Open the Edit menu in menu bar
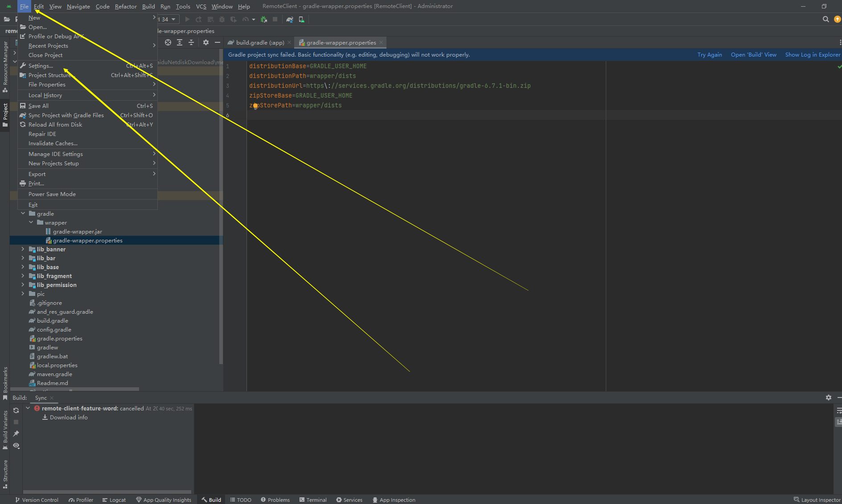The height and width of the screenshot is (504, 842). [39, 6]
